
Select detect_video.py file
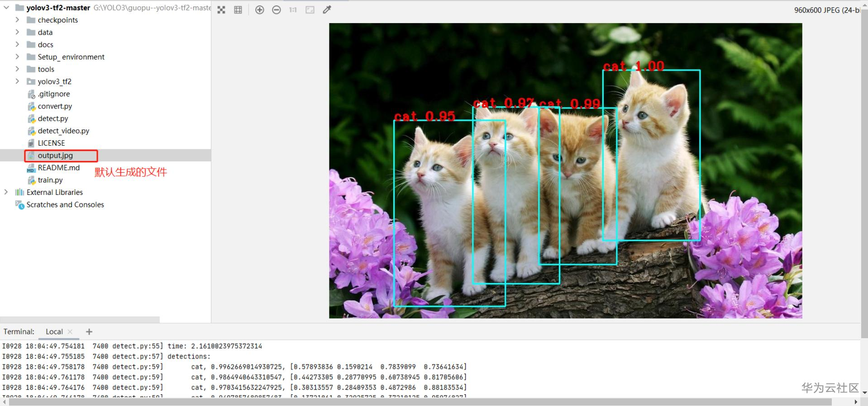click(x=63, y=131)
